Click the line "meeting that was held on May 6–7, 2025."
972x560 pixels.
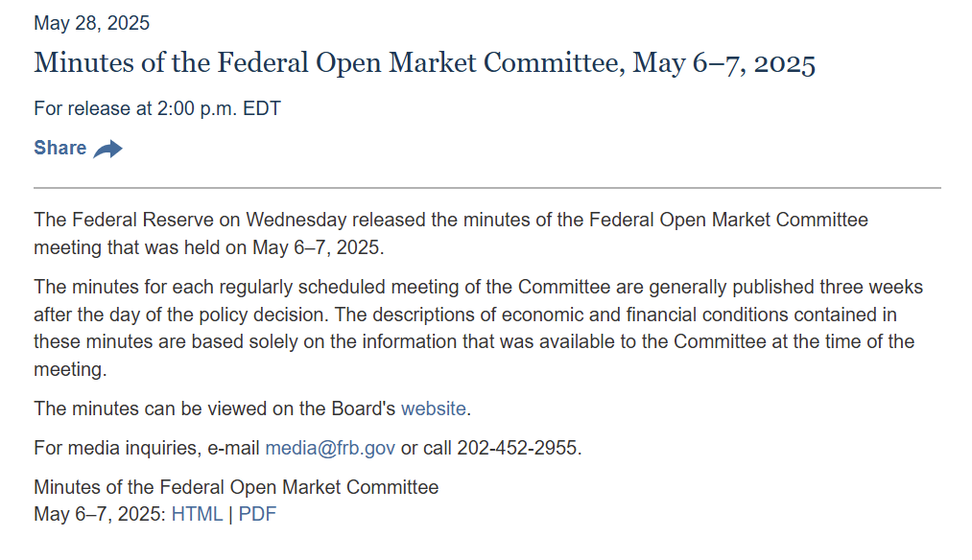pyautogui.click(x=208, y=247)
